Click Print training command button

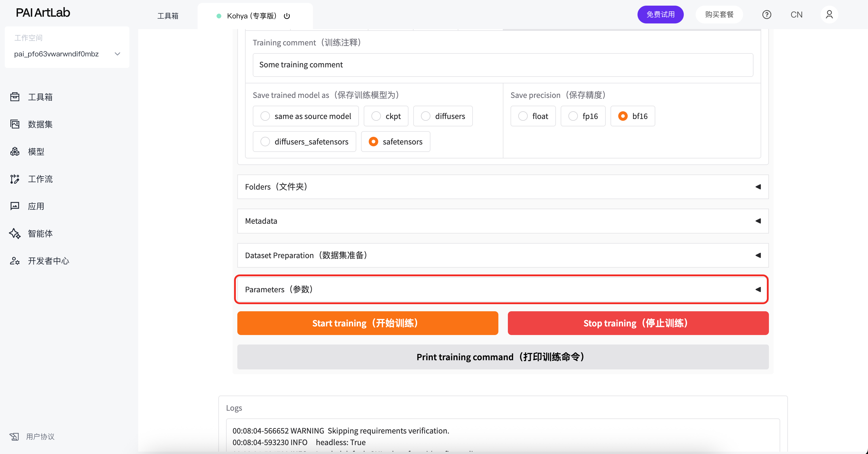[x=503, y=357]
